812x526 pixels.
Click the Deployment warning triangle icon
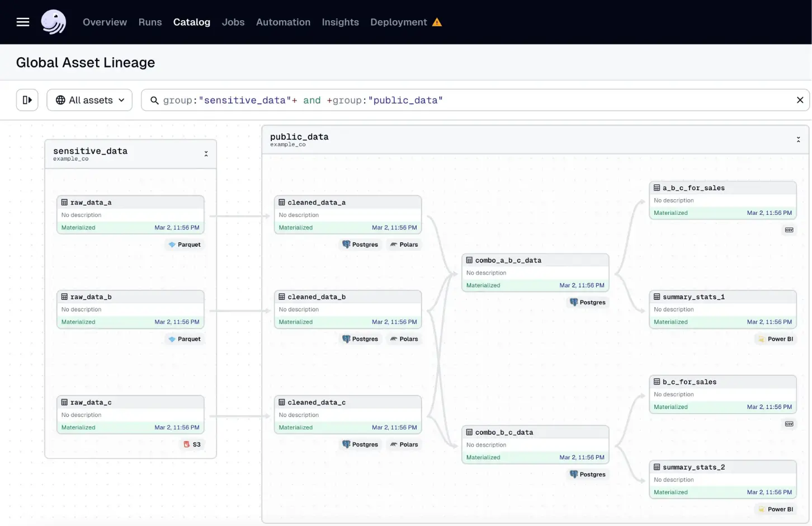[437, 22]
